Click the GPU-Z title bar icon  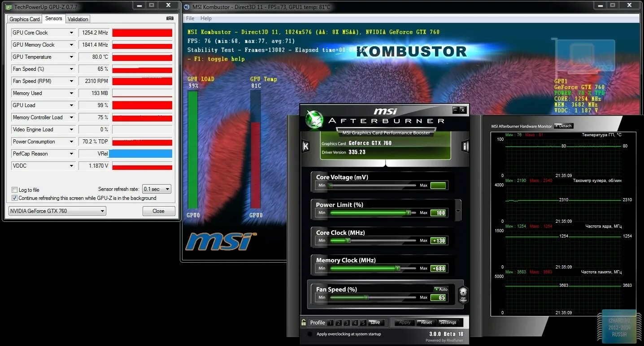coord(9,7)
